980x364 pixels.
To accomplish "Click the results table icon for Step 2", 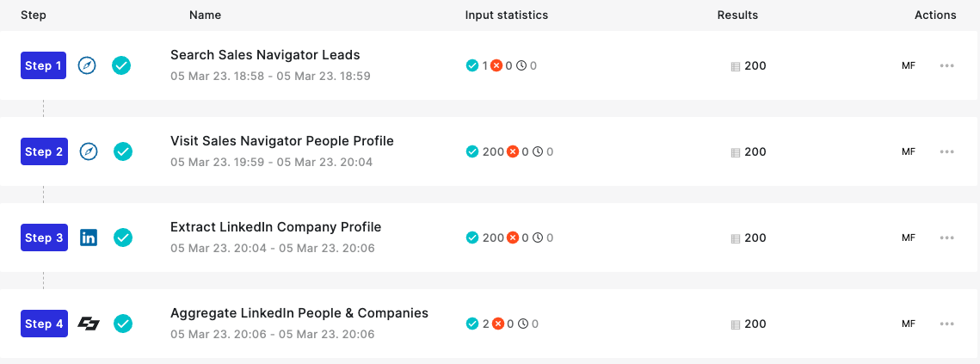I will (x=736, y=152).
